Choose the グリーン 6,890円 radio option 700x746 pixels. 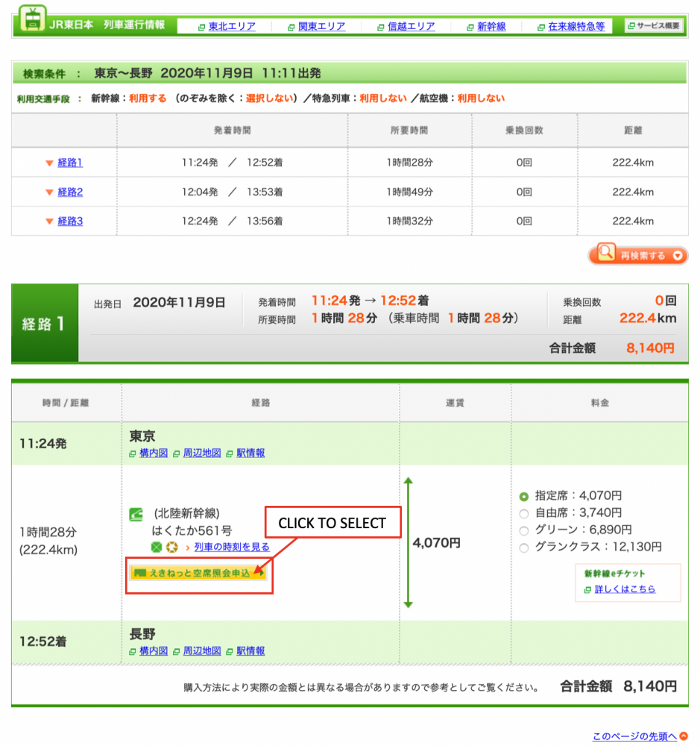click(x=524, y=530)
